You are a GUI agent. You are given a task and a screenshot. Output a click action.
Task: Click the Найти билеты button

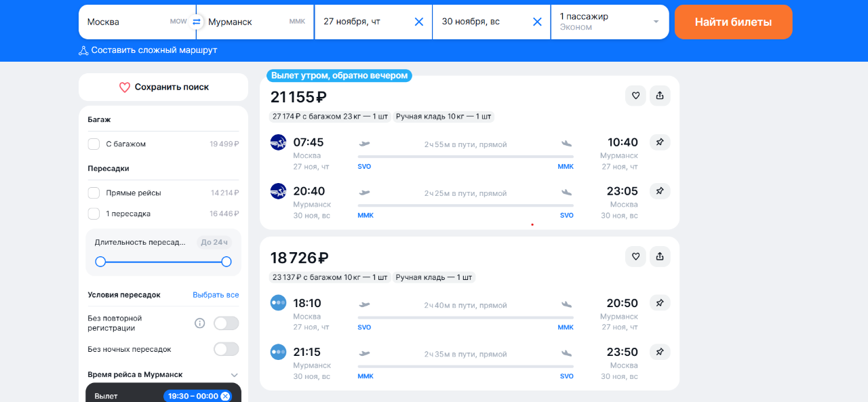point(733,22)
